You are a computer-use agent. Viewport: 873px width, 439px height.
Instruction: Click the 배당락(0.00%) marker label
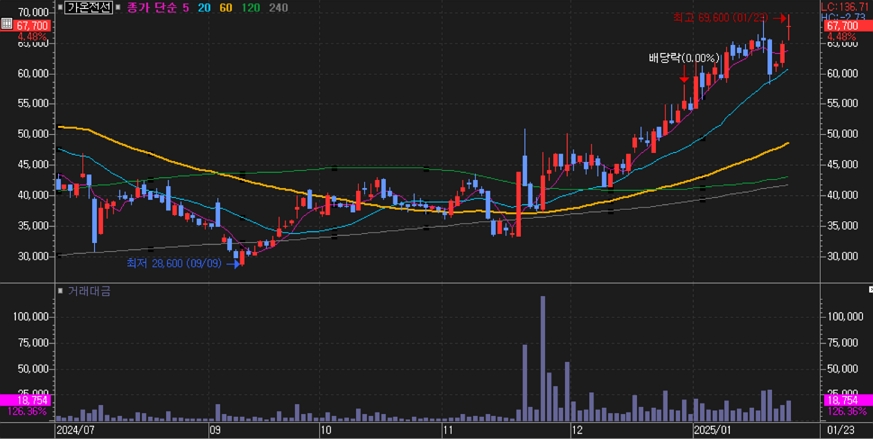(x=684, y=58)
